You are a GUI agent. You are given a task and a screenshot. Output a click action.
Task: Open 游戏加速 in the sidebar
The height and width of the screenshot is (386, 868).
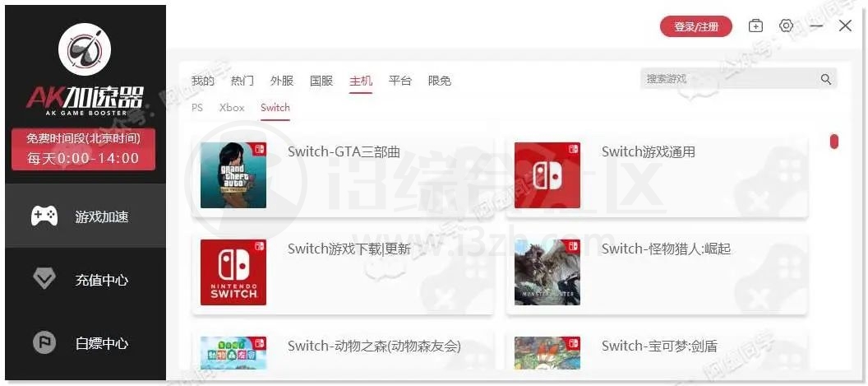[x=85, y=216]
